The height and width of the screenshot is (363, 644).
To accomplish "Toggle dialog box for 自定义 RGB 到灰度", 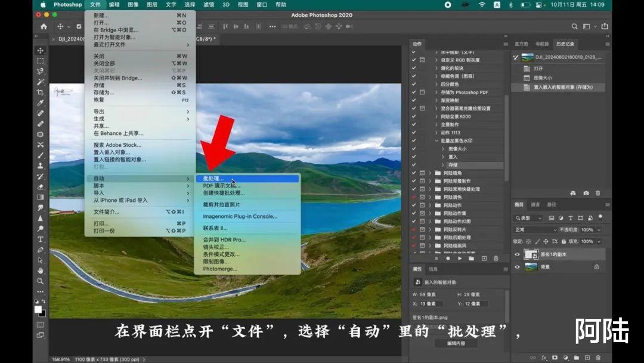I will tap(422, 60).
